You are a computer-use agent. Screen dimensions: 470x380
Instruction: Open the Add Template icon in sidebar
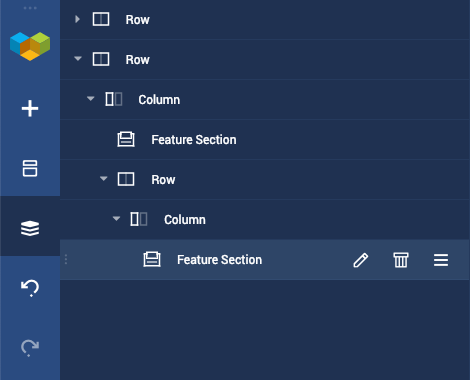(30, 168)
